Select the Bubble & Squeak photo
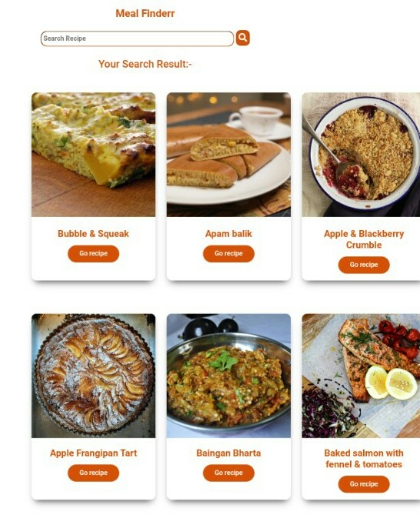The height and width of the screenshot is (518, 420). (93, 155)
